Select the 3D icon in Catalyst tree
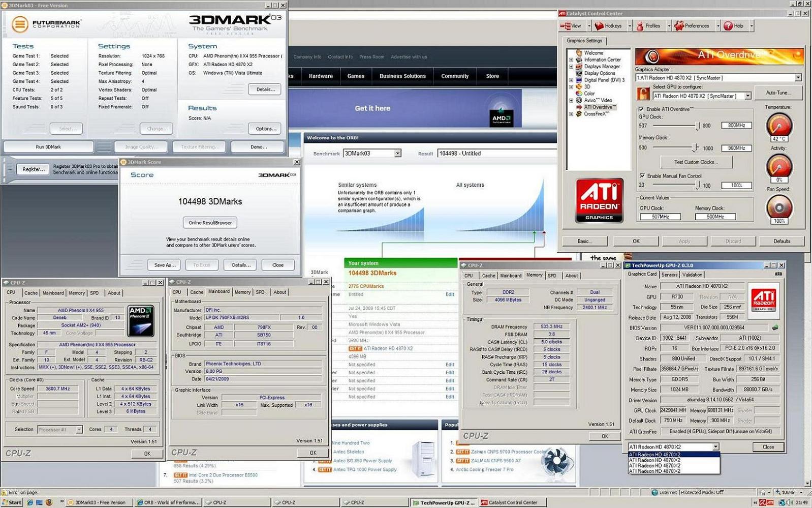Image resolution: width=812 pixels, height=508 pixels. coord(579,86)
